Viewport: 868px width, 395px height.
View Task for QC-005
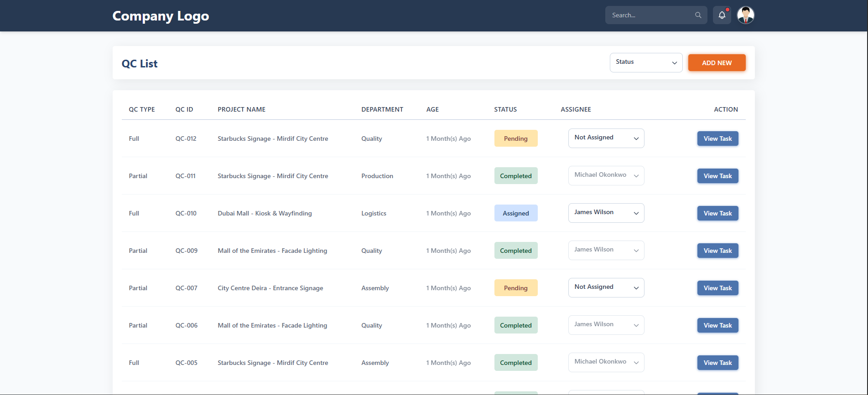tap(717, 363)
